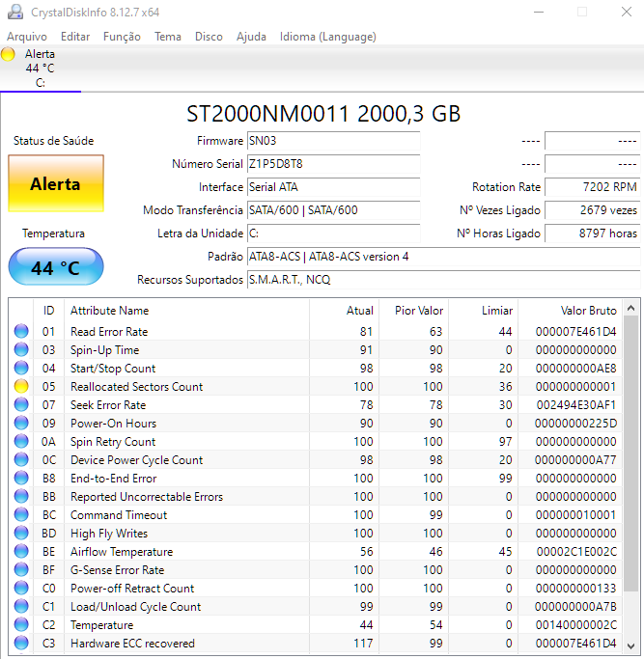Click the disk title ST2000NM0011 2000,3 GB

(323, 114)
